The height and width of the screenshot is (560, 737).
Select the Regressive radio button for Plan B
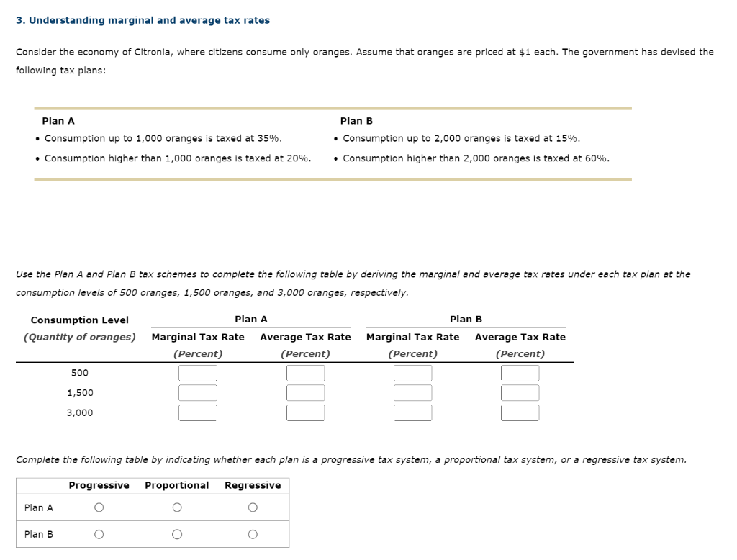(252, 533)
